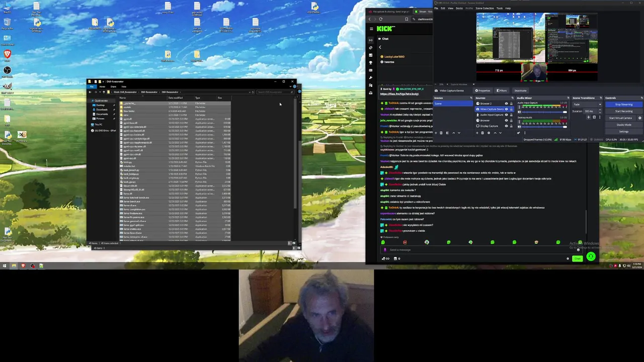Move selected source up

coord(495,133)
